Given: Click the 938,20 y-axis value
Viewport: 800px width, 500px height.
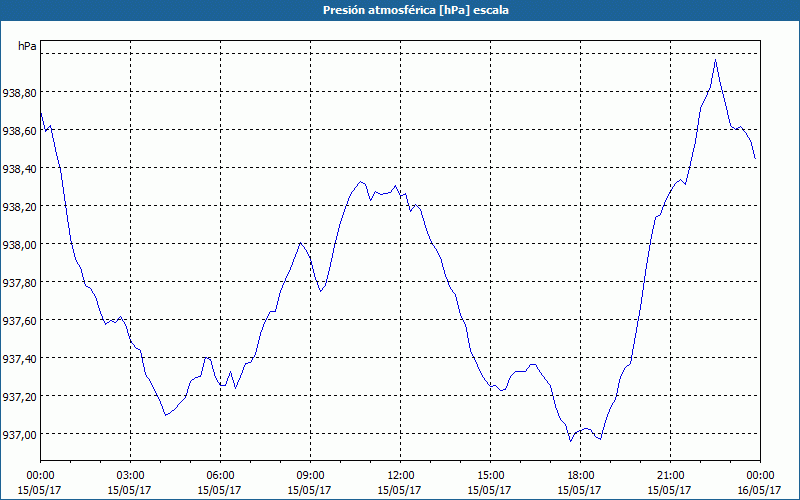Looking at the screenshot, I should [x=20, y=206].
